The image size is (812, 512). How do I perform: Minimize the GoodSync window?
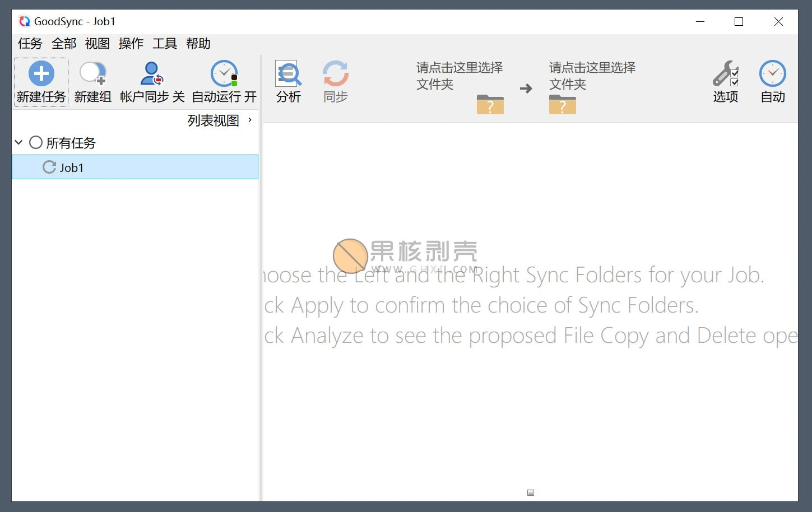(700, 21)
